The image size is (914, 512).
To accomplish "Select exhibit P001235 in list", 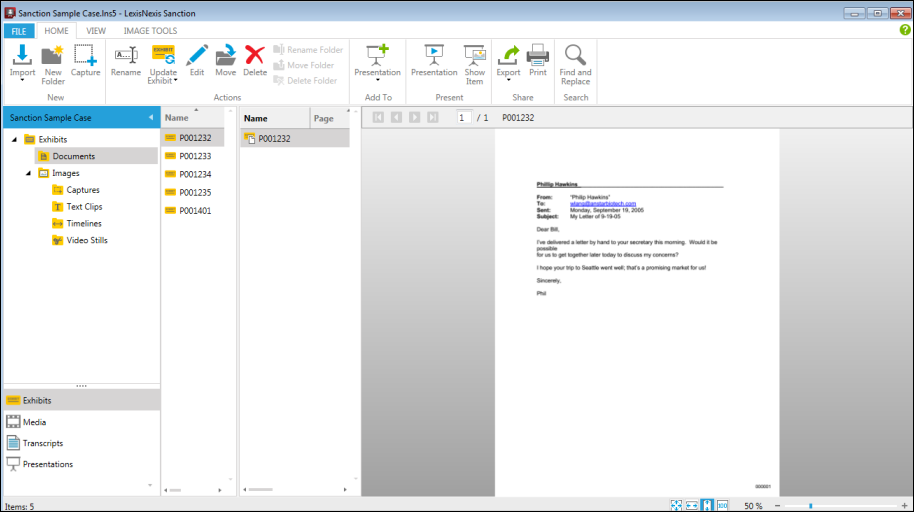I will [x=193, y=192].
